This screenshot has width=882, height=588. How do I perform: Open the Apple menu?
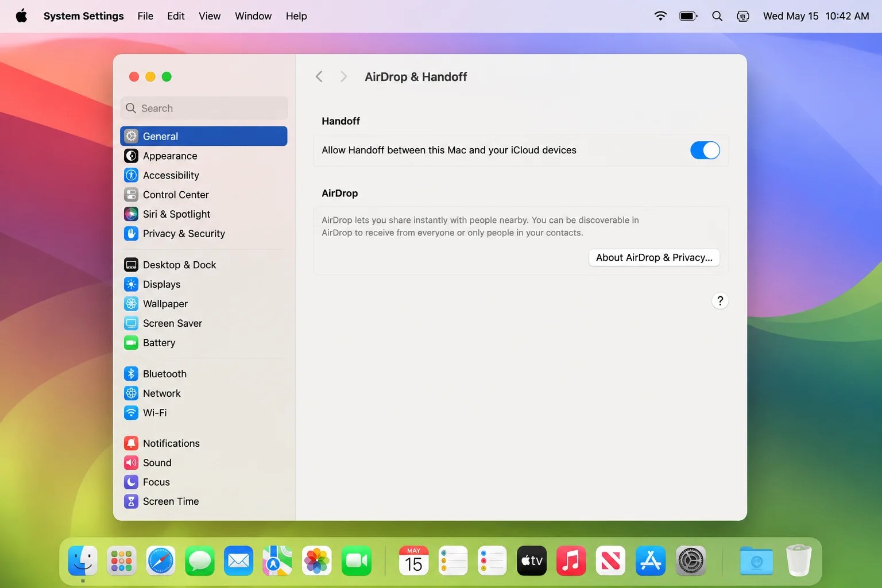point(22,16)
